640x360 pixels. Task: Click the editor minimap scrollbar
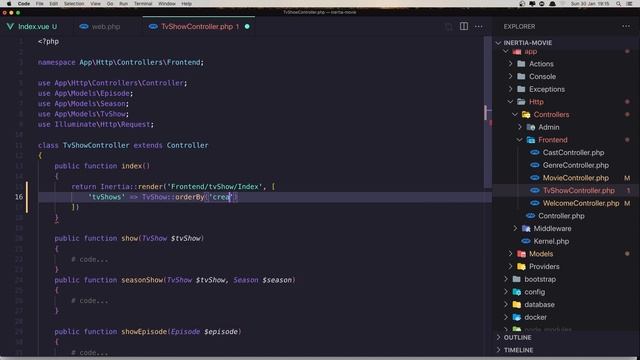point(488,112)
